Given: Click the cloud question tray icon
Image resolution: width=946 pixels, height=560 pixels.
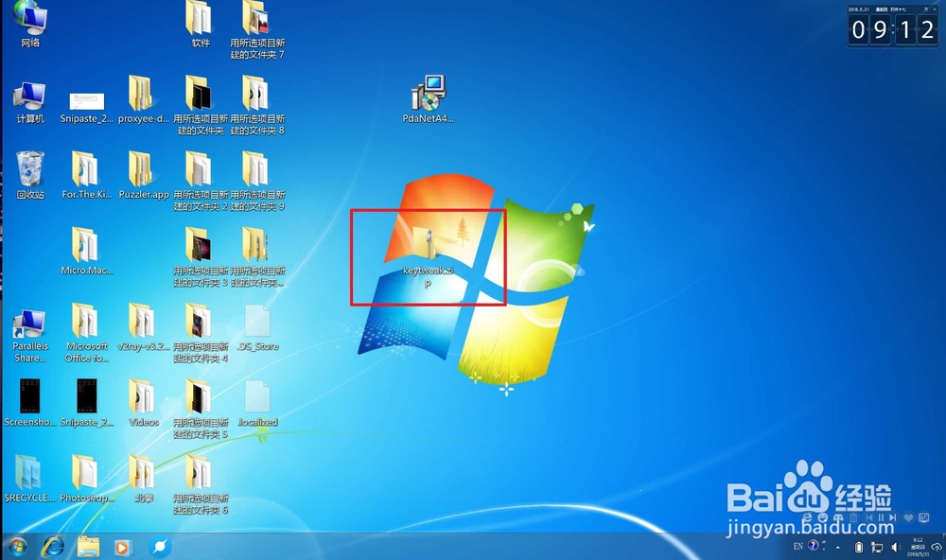Looking at the screenshot, I should coord(937,548).
